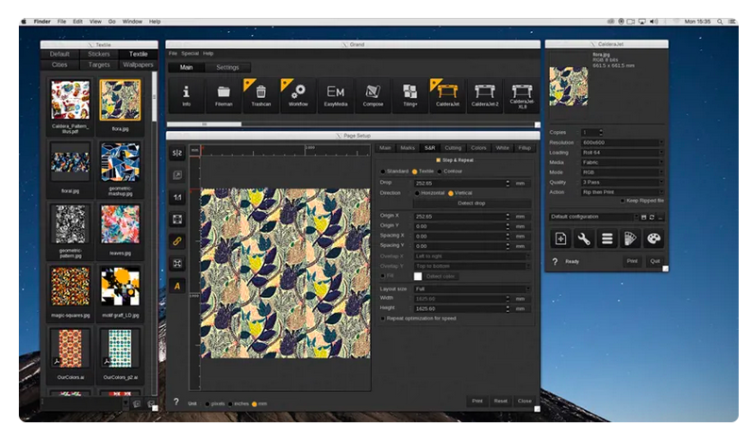Screen dimensions: 750x427
Task: Save the configuration with the floppy icon
Action: pyautogui.click(x=644, y=217)
